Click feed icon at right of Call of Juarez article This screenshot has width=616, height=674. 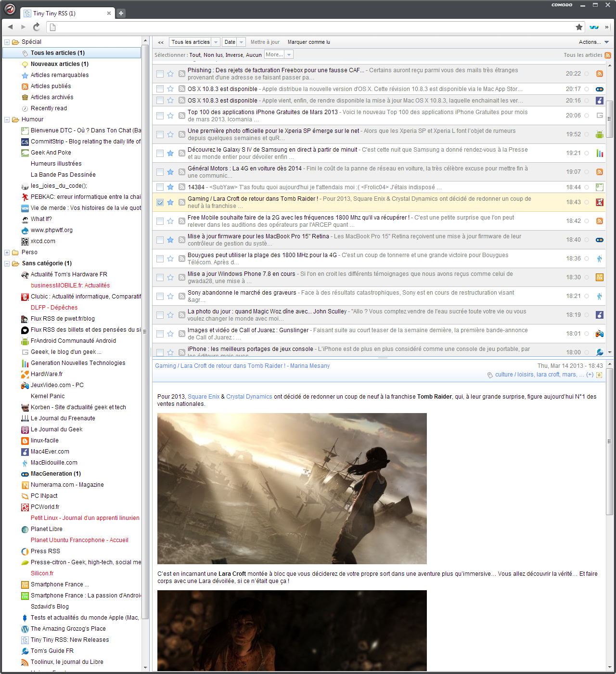pos(600,334)
